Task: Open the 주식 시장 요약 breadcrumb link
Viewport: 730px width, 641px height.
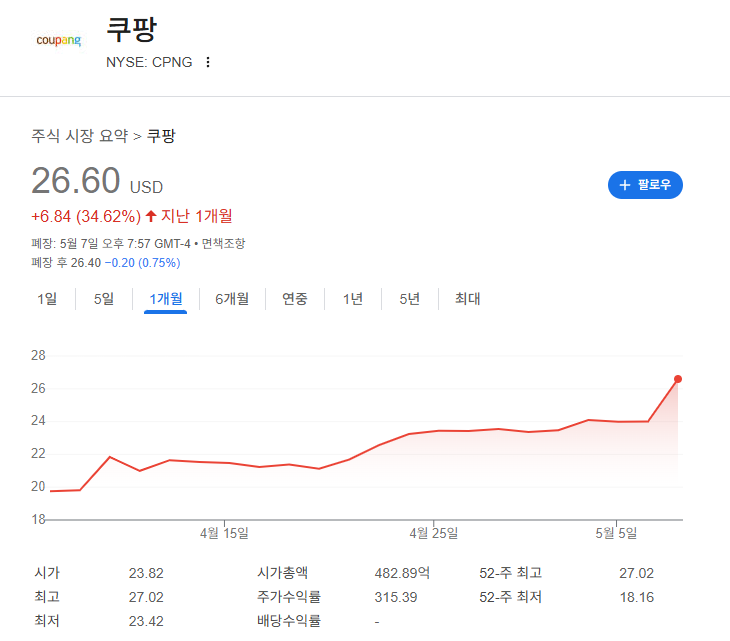Action: coord(80,136)
